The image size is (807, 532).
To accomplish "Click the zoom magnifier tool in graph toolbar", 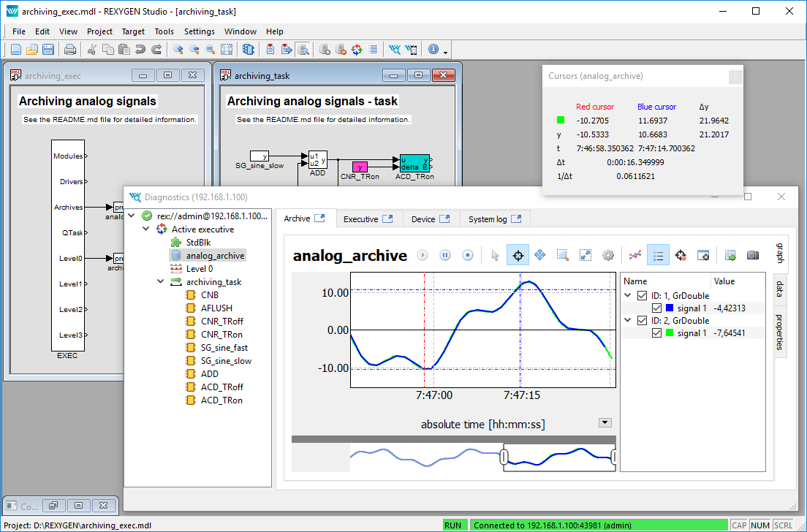I will click(562, 255).
